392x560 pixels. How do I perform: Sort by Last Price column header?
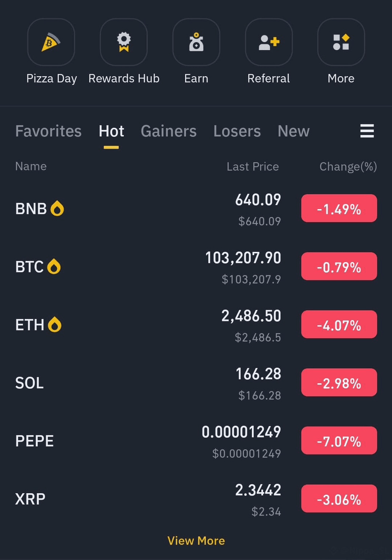point(253,167)
